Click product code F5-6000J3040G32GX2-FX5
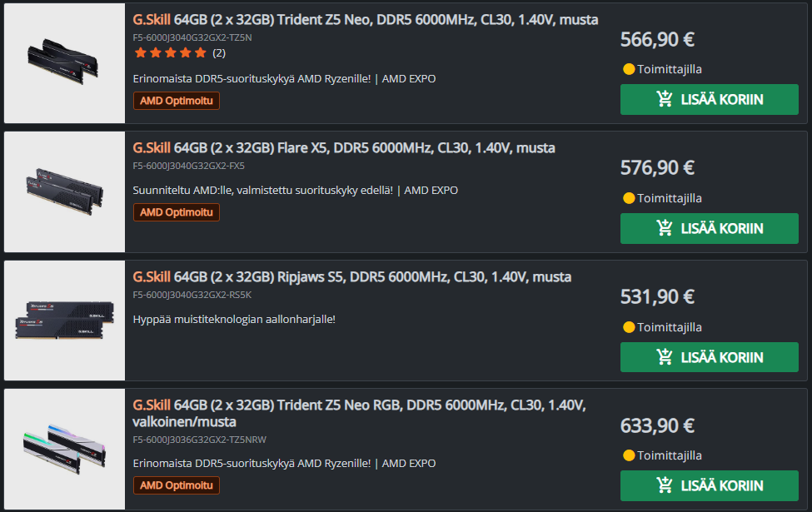 coord(188,167)
